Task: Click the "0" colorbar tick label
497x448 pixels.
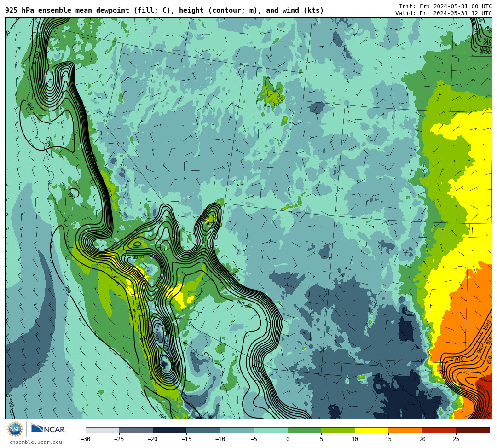Action: (288, 439)
